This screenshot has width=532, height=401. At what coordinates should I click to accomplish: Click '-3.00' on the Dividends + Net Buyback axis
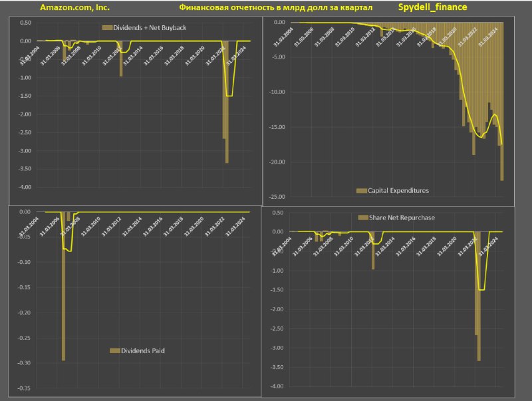coord(25,151)
